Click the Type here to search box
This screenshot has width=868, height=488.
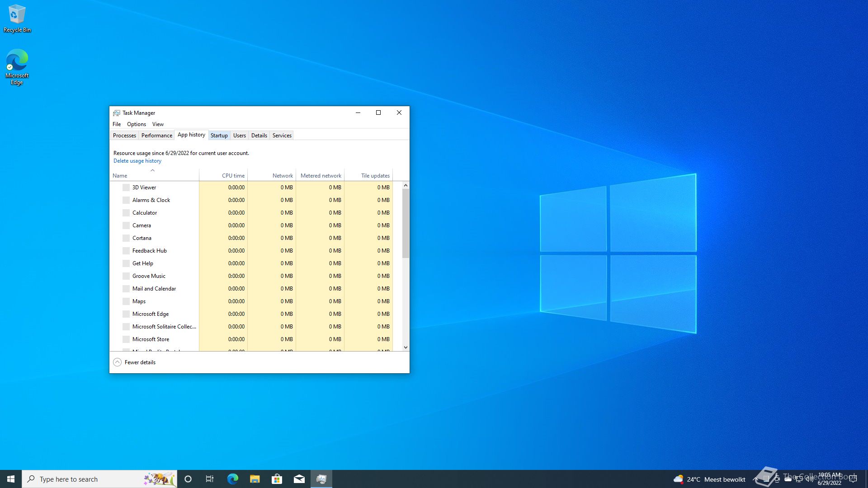[x=99, y=479]
